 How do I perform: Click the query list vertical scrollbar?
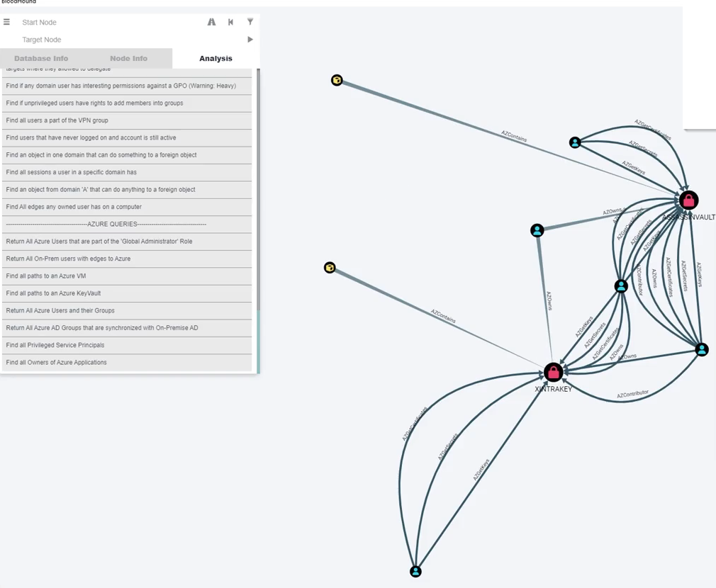click(258, 213)
